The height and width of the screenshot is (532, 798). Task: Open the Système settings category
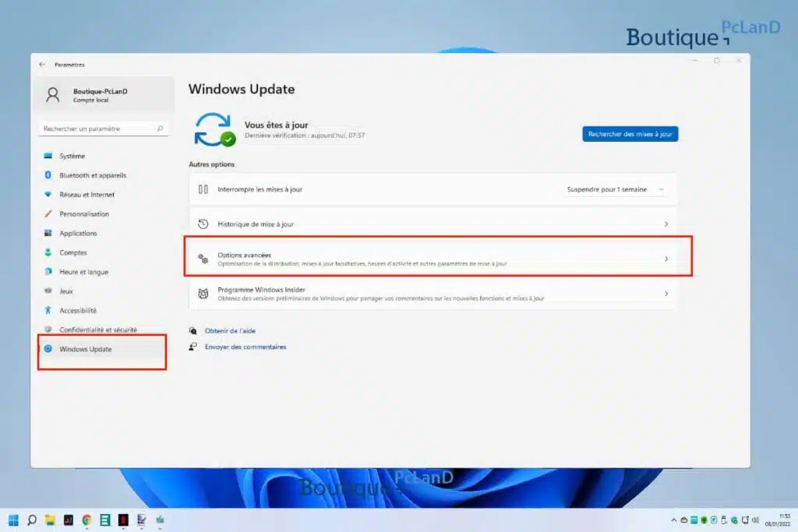[104, 156]
